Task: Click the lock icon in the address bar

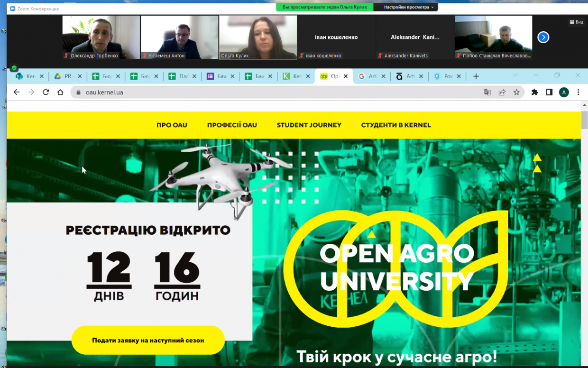Action: pyautogui.click(x=79, y=92)
